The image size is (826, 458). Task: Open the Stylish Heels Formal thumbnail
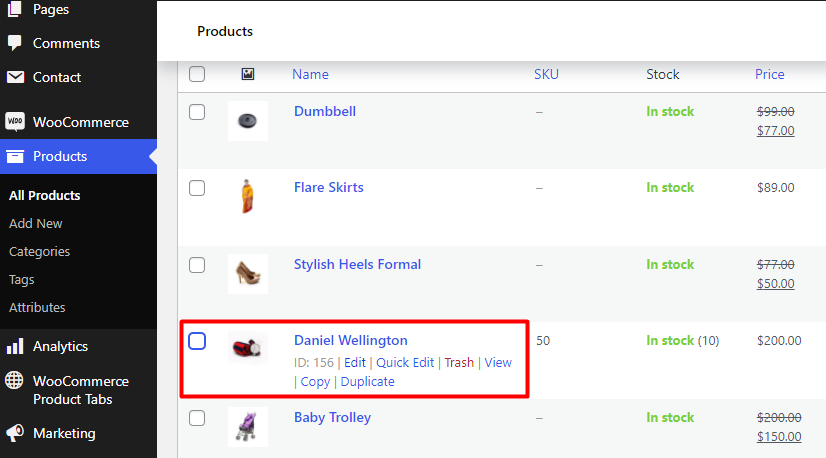(x=248, y=274)
